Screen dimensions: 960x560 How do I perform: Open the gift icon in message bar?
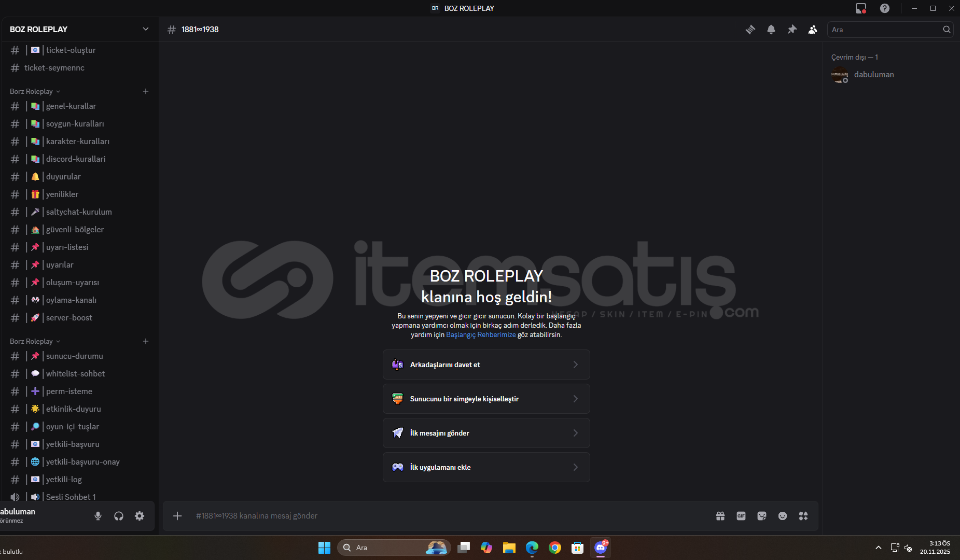point(720,516)
